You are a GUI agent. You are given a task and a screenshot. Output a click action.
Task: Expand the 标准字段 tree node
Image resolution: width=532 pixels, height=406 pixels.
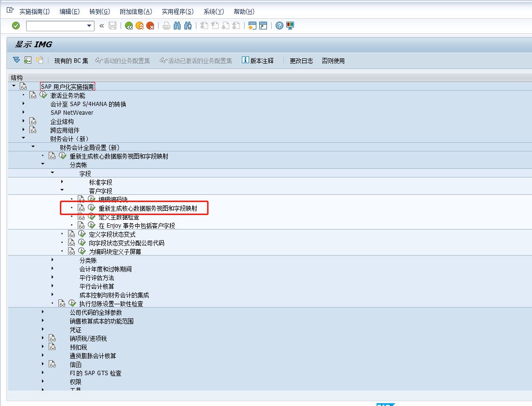click(61, 182)
